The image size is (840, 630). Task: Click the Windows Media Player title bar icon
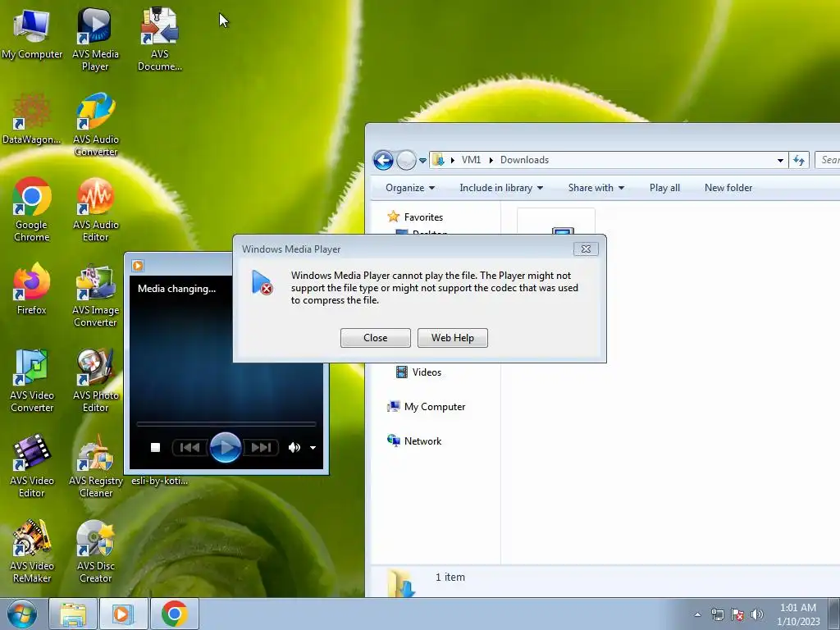(x=138, y=266)
